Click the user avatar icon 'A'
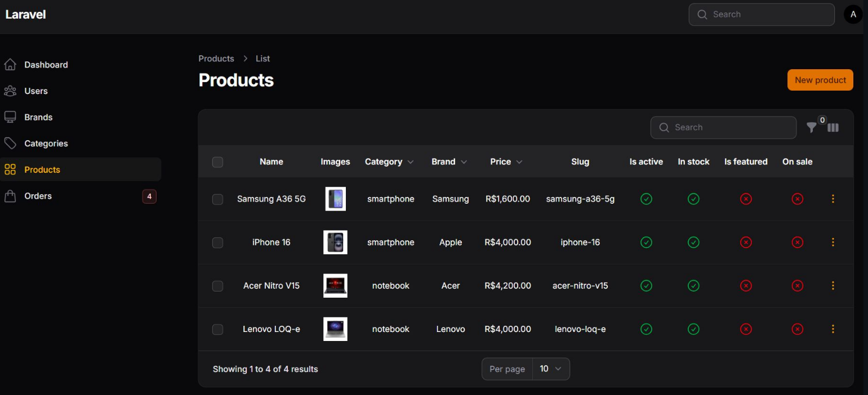The image size is (868, 395). point(853,15)
